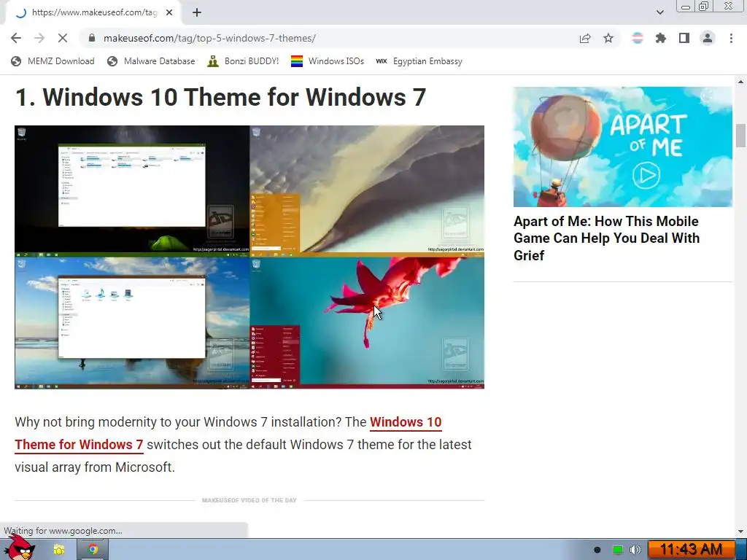Play the Apart of Me video thumbnail
The image size is (747, 560).
623,147
